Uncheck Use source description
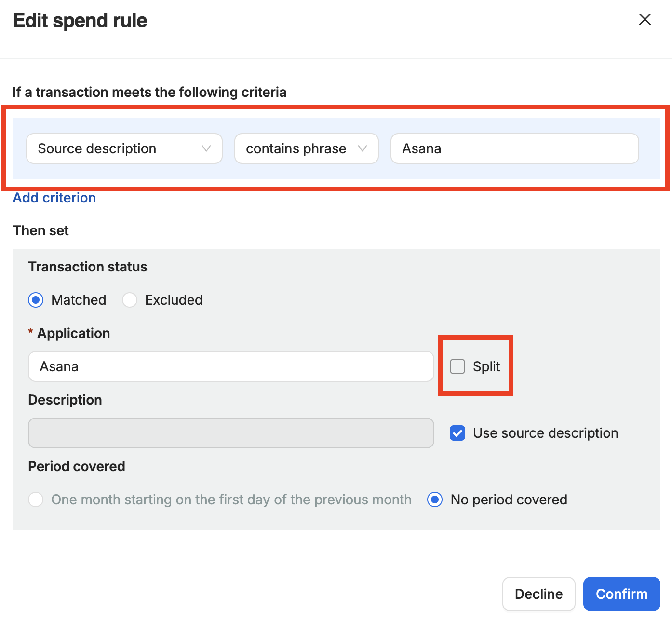Viewport: 672px width, 621px height. 457,433
